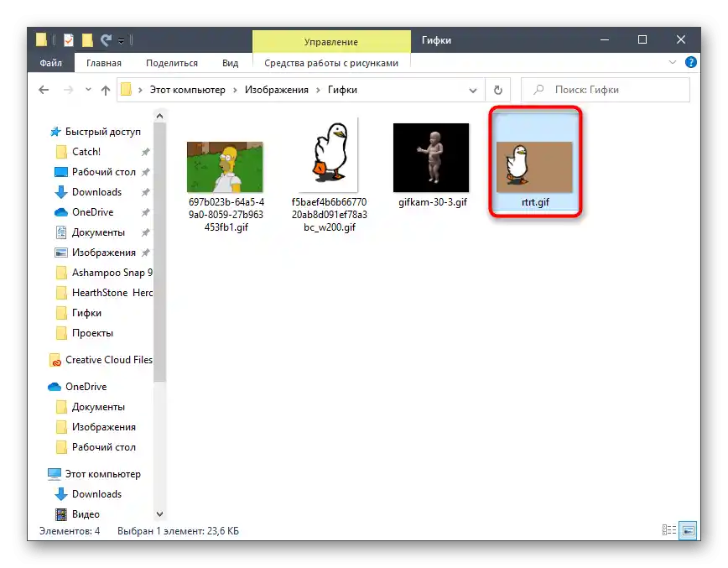Expand the chevron after Этот компьютер breadcrumb
The height and width of the screenshot is (568, 728).
(235, 90)
